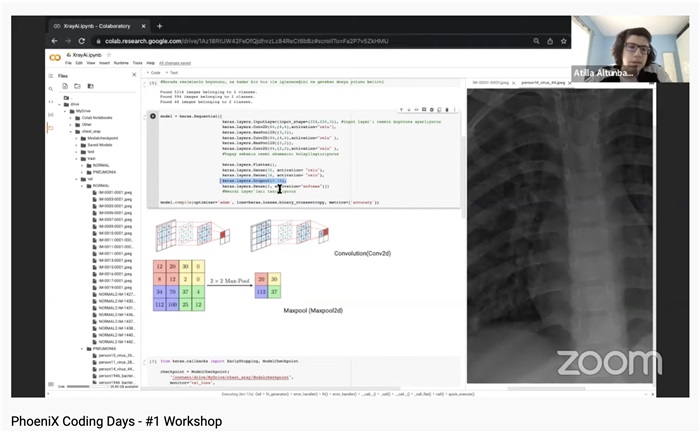Open the View menu
Image resolution: width=700 pixels, height=432 pixels.
[91, 63]
